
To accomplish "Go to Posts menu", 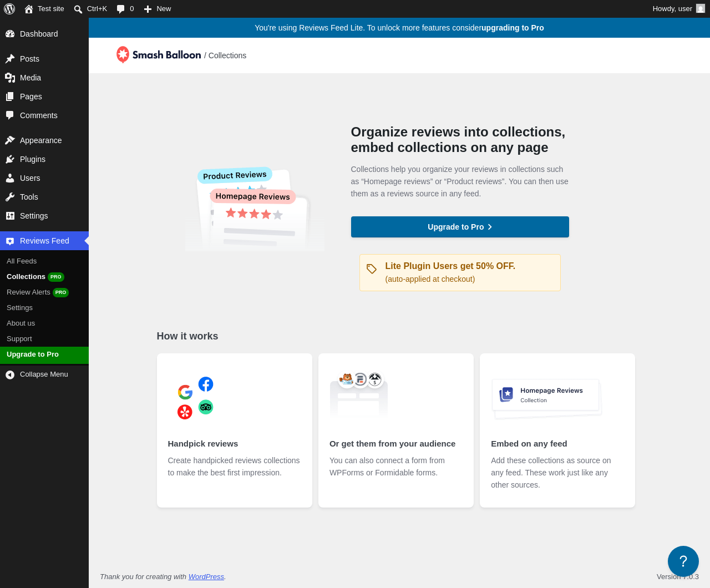I will coord(44,59).
